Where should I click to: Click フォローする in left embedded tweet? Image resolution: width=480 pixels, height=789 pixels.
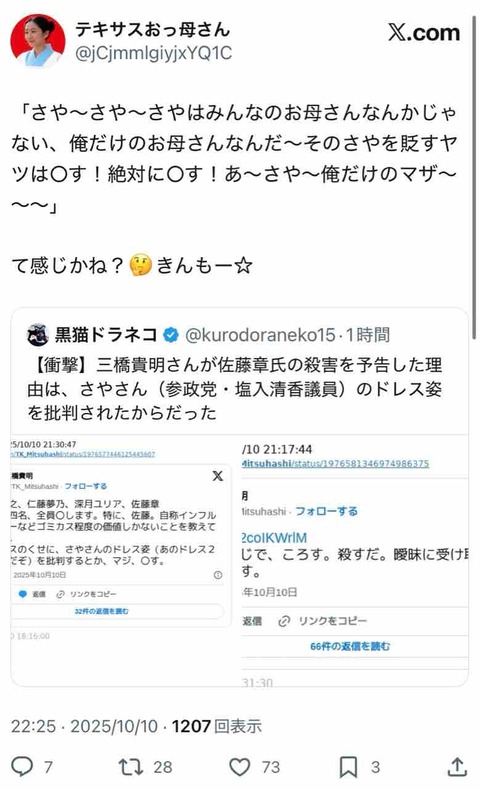[86, 486]
